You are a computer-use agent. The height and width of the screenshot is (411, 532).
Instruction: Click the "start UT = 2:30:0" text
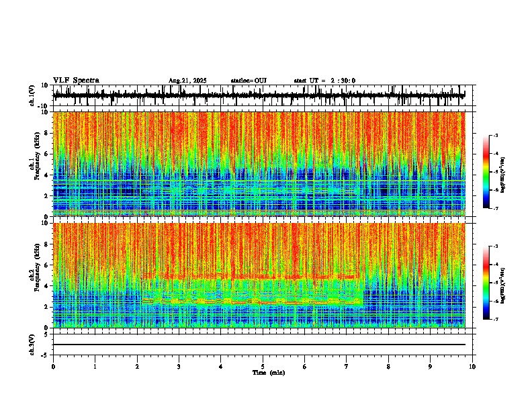tap(324, 81)
